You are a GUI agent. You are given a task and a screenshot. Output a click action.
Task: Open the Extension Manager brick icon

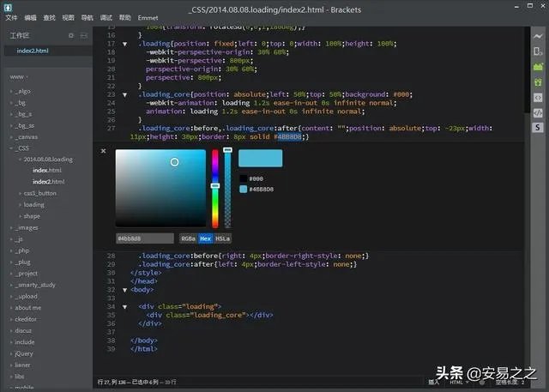[x=538, y=66]
